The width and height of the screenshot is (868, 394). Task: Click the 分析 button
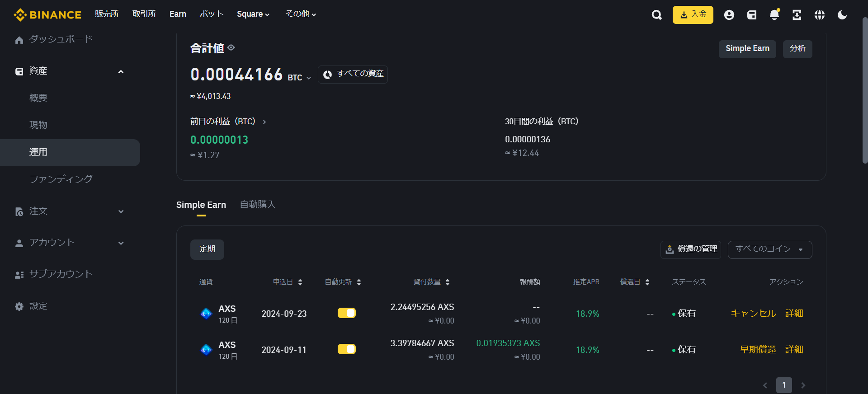797,49
